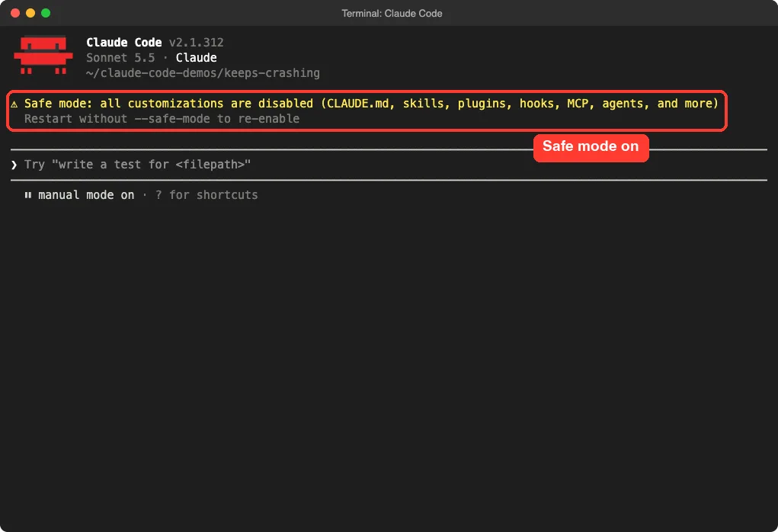Click "Restart without --safe-mode to re-enable" line
Screen dimensions: 778x532
pos(162,119)
